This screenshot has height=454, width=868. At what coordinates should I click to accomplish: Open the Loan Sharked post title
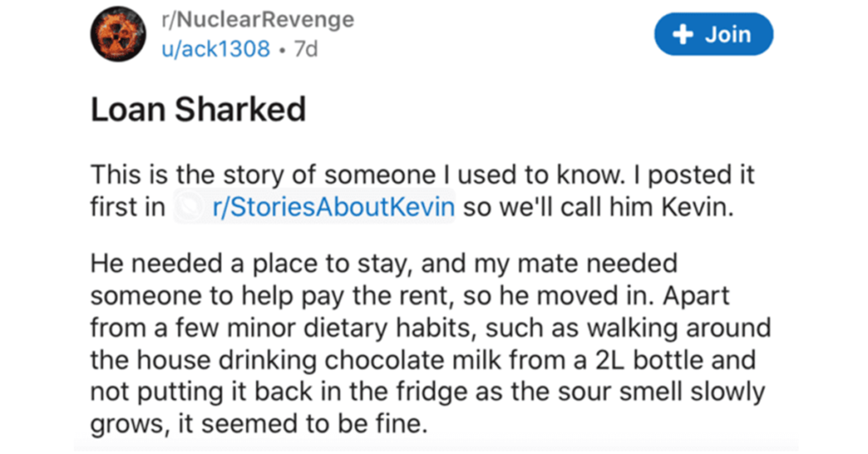[x=198, y=109]
